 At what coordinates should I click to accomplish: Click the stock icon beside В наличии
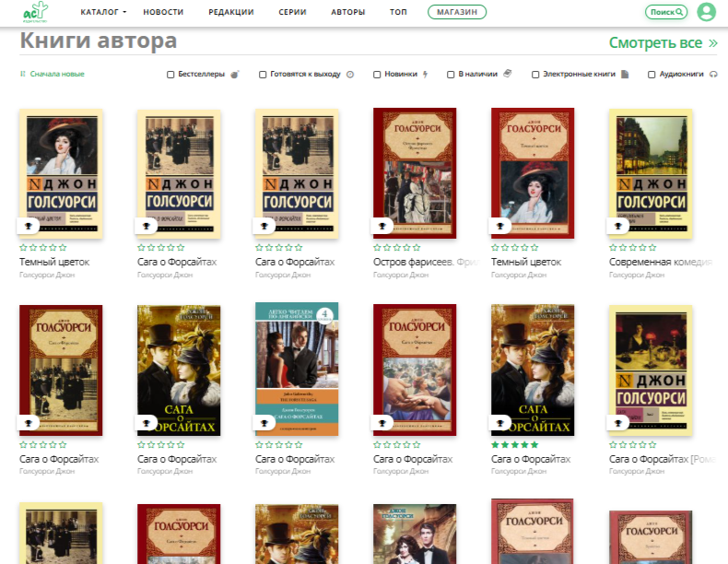(508, 74)
